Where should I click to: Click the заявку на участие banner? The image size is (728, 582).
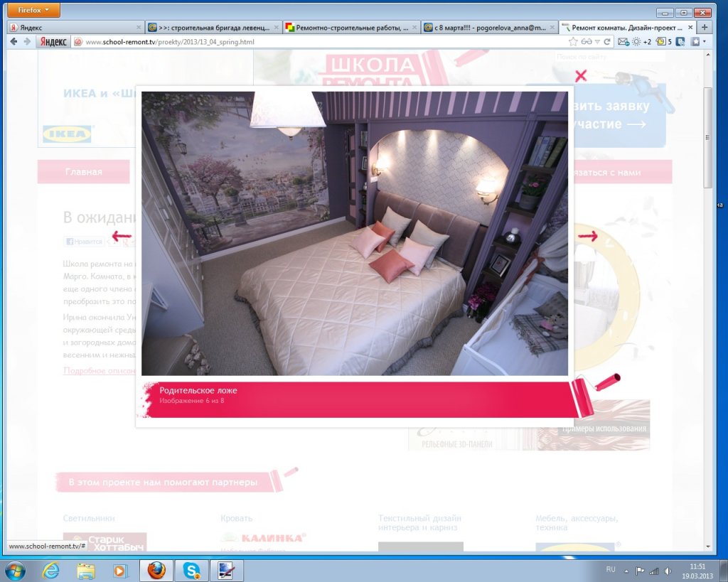619,115
